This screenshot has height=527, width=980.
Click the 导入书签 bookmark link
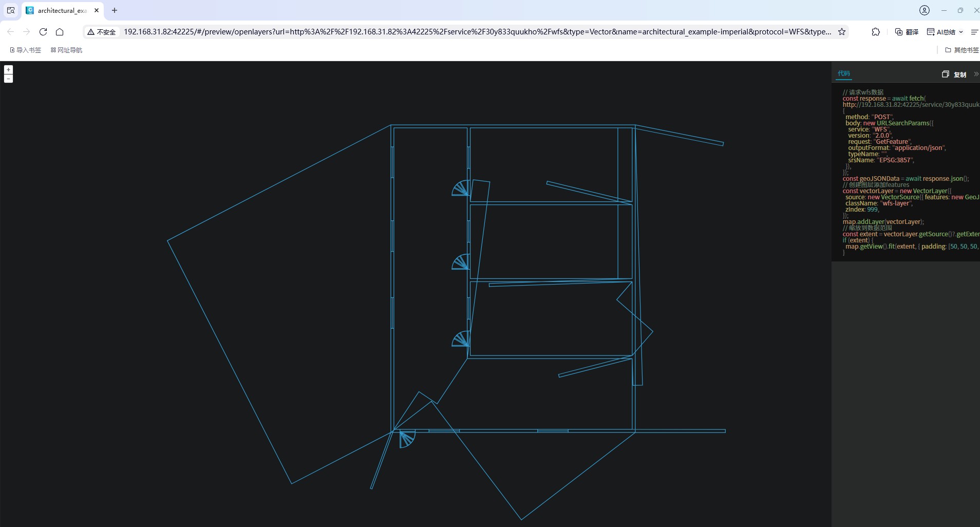tap(26, 50)
